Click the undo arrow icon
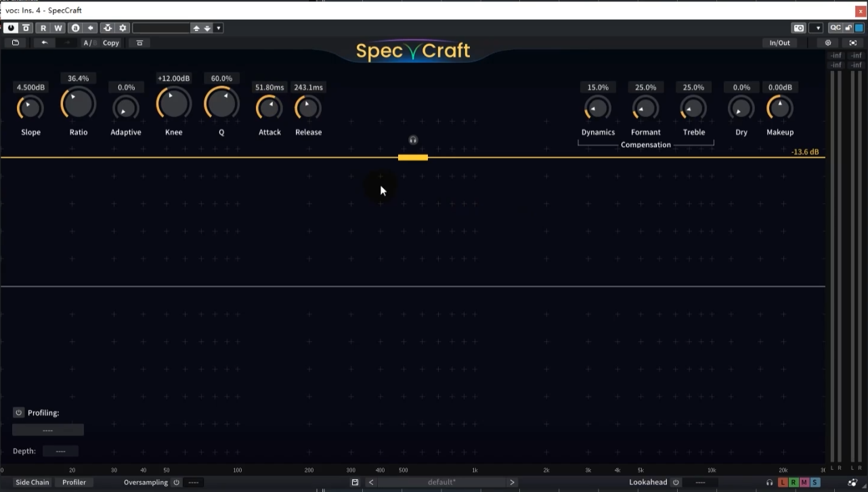 point(45,43)
